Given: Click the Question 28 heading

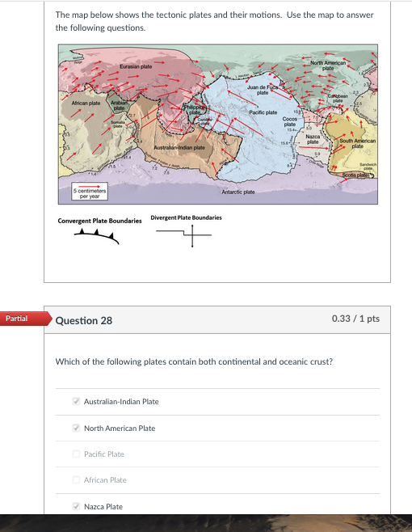Looking at the screenshot, I should 84,321.
